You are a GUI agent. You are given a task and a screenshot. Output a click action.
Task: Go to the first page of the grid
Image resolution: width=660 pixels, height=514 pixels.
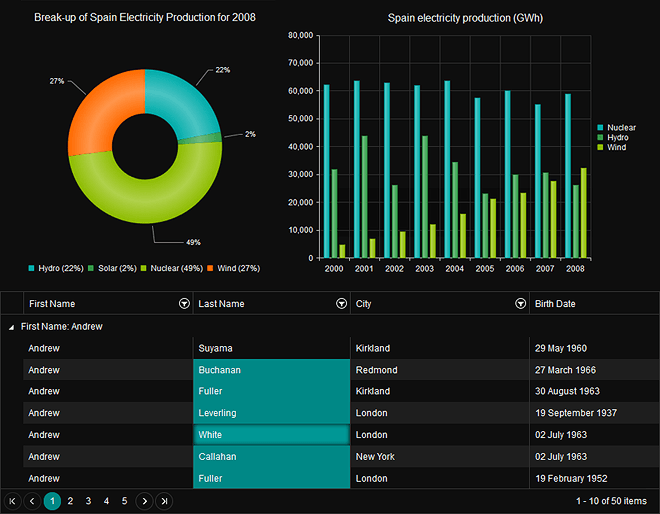click(13, 501)
